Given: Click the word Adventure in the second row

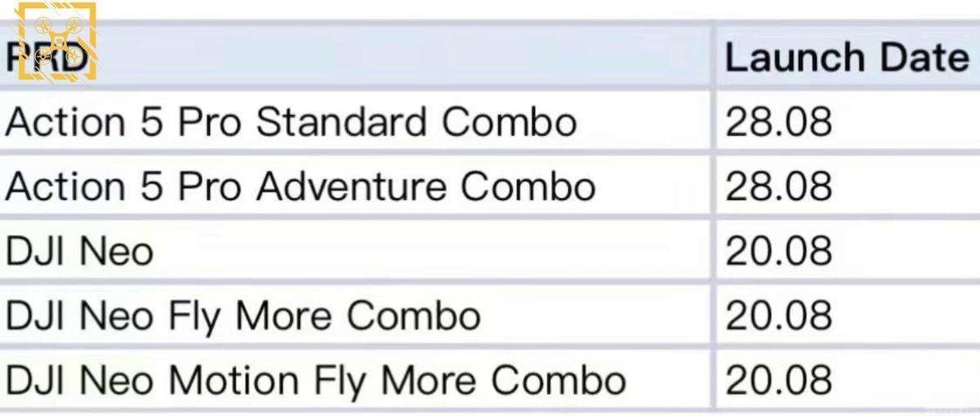Looking at the screenshot, I should pyautogui.click(x=351, y=186).
